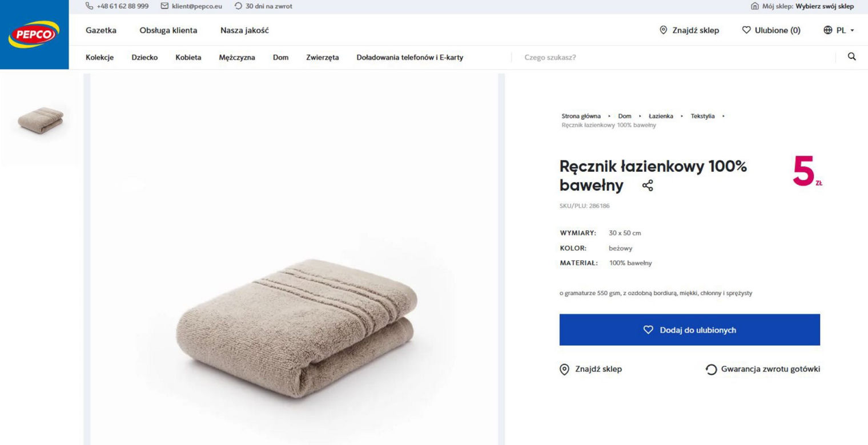Click the pin icon in header Znajdź sklep
The height and width of the screenshot is (445, 868).
pyautogui.click(x=663, y=30)
